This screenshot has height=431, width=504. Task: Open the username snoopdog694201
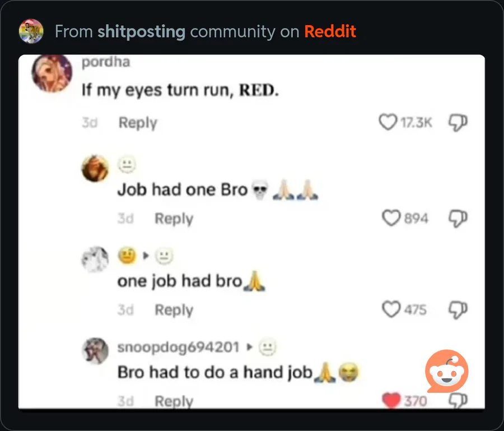179,347
